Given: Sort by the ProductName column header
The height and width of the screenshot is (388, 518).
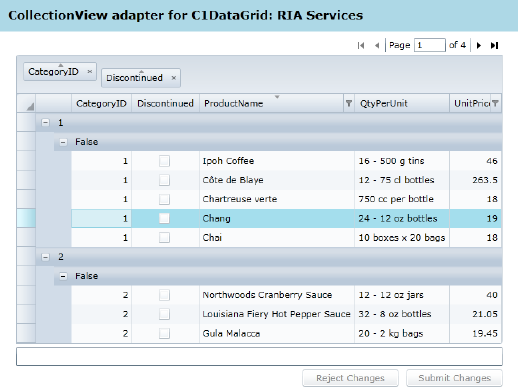Looking at the screenshot, I should tap(271, 103).
